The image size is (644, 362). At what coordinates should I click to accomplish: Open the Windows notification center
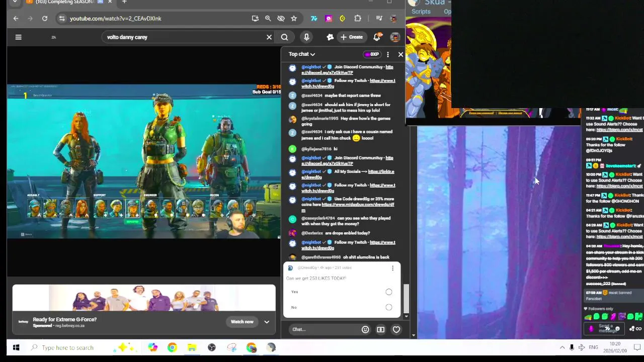click(637, 347)
